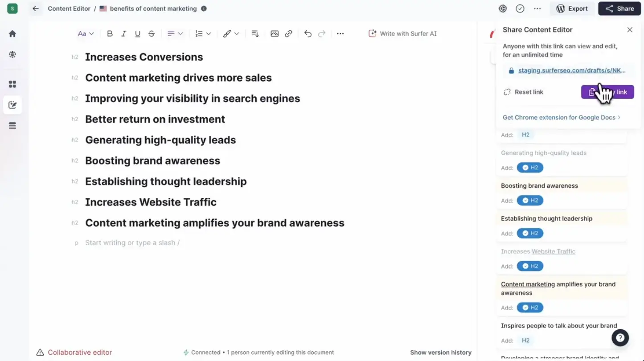Open the Aa text style dropdown

tap(86, 34)
